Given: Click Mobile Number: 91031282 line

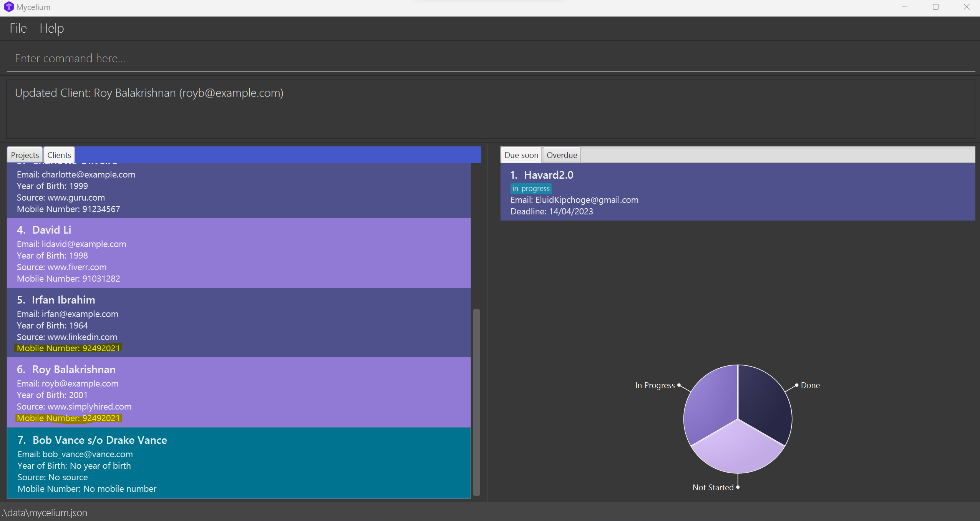Looking at the screenshot, I should point(68,279).
